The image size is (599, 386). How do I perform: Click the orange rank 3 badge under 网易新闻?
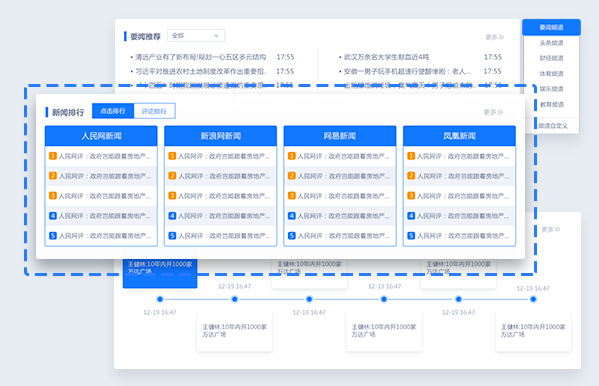point(291,196)
